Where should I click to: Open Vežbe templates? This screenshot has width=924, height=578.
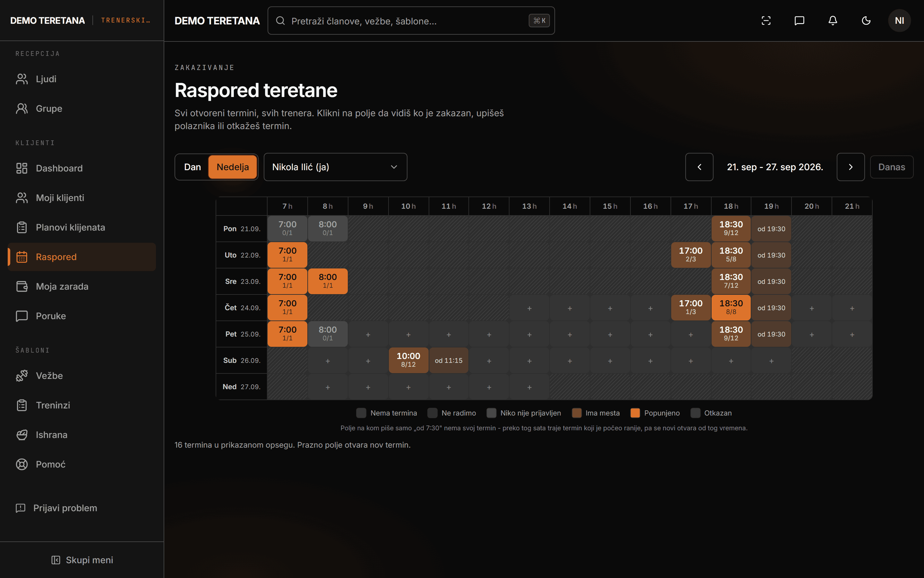pos(82,376)
